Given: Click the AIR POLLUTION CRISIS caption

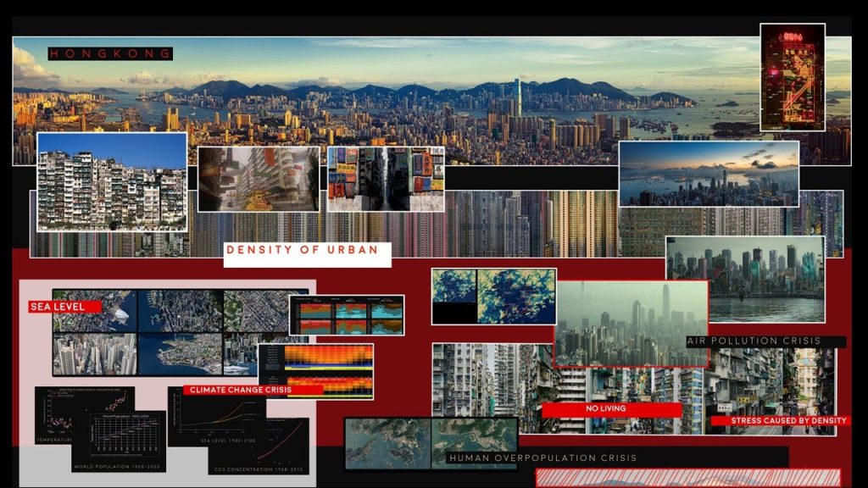Looking at the screenshot, I should (x=765, y=341).
